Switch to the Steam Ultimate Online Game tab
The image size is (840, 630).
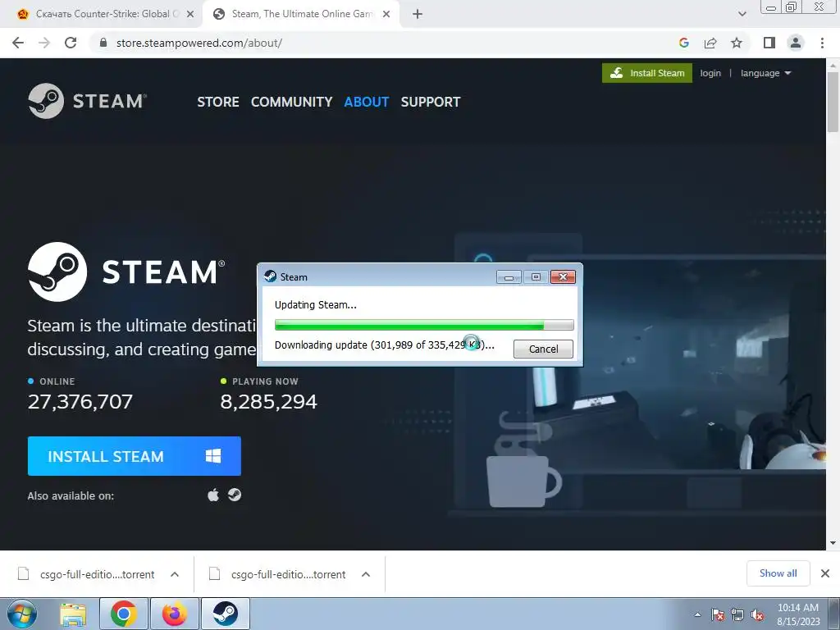click(302, 14)
